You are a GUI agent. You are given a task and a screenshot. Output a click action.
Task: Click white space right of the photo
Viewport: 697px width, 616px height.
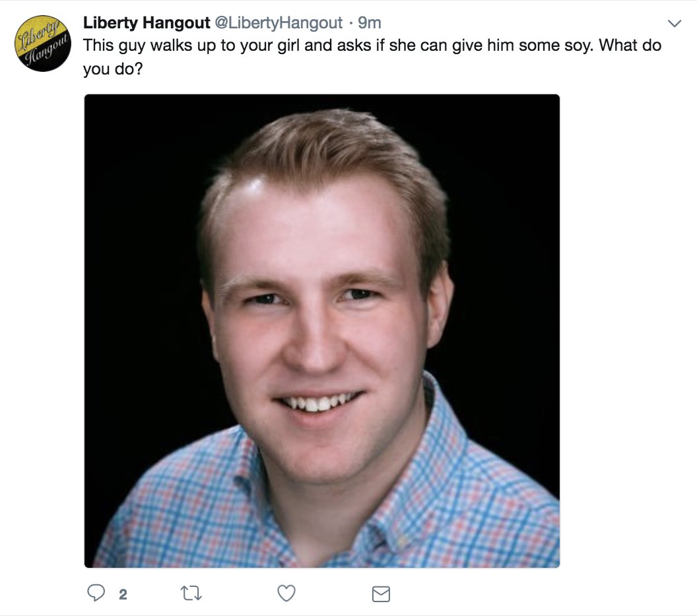(627, 331)
